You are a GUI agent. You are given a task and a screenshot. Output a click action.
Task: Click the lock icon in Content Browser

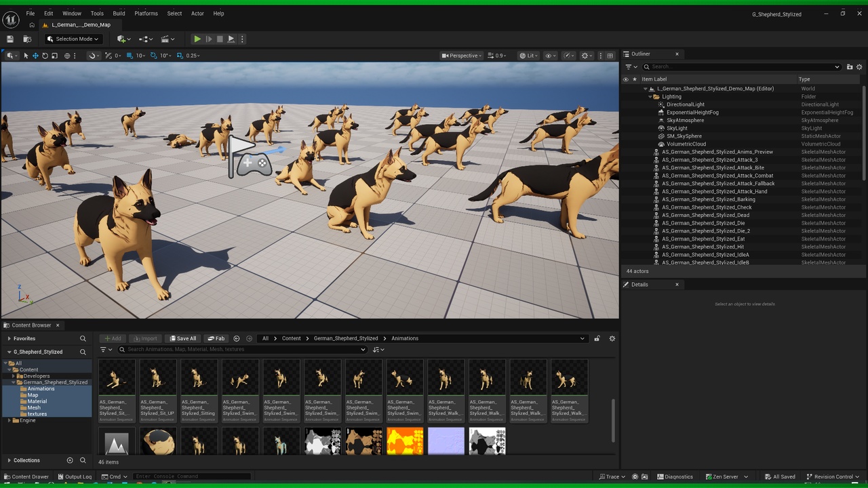point(597,339)
